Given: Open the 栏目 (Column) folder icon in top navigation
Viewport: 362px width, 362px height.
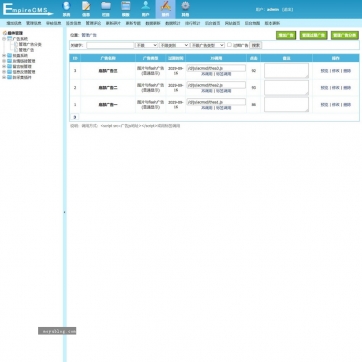Looking at the screenshot, I should pyautogui.click(x=106, y=9).
